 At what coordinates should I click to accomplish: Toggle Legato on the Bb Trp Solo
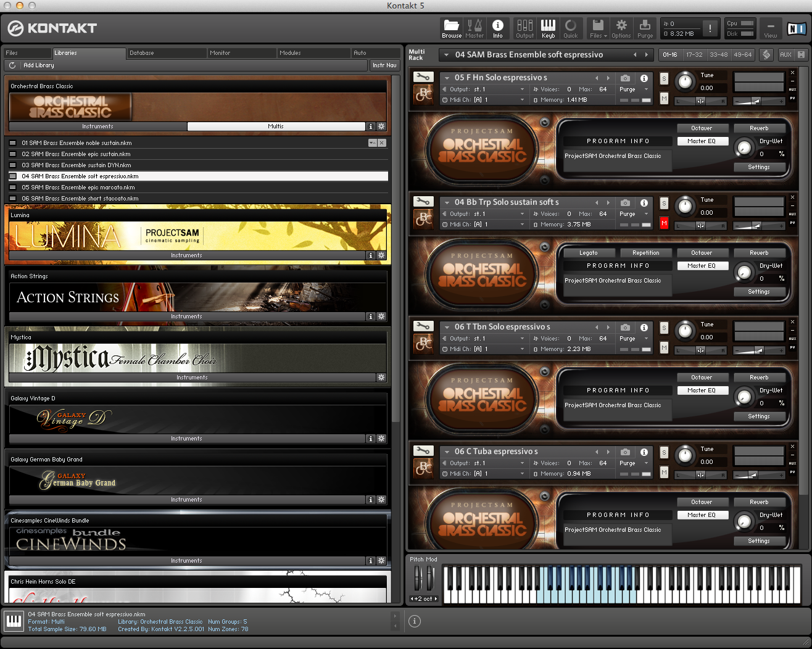588,252
